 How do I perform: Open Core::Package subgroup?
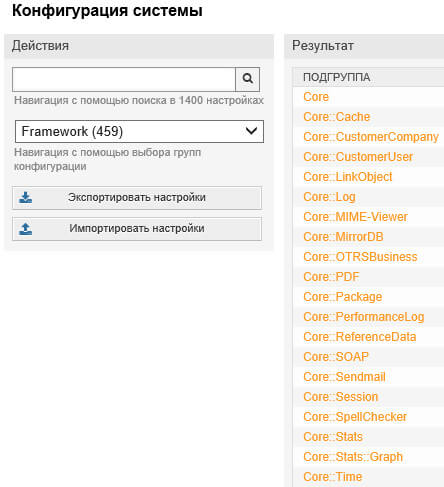(x=343, y=297)
